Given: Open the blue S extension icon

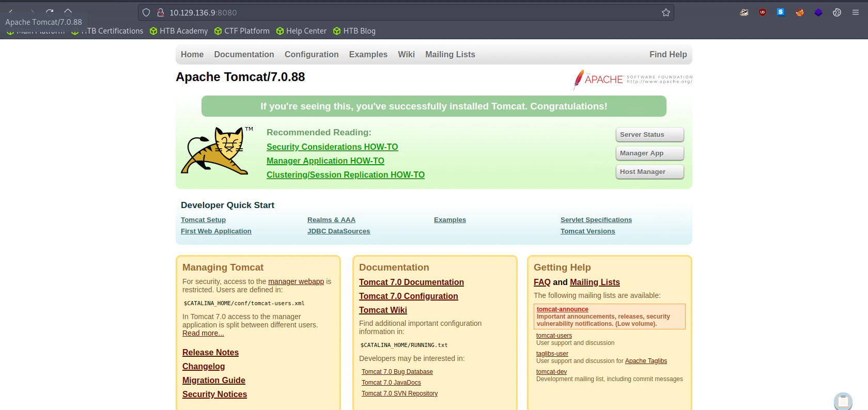Looking at the screenshot, I should (781, 12).
